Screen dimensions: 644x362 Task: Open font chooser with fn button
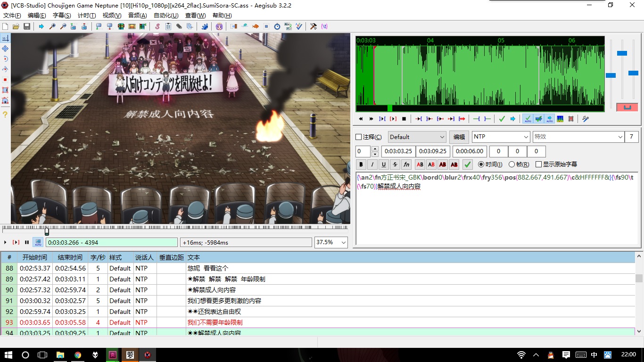click(x=406, y=165)
